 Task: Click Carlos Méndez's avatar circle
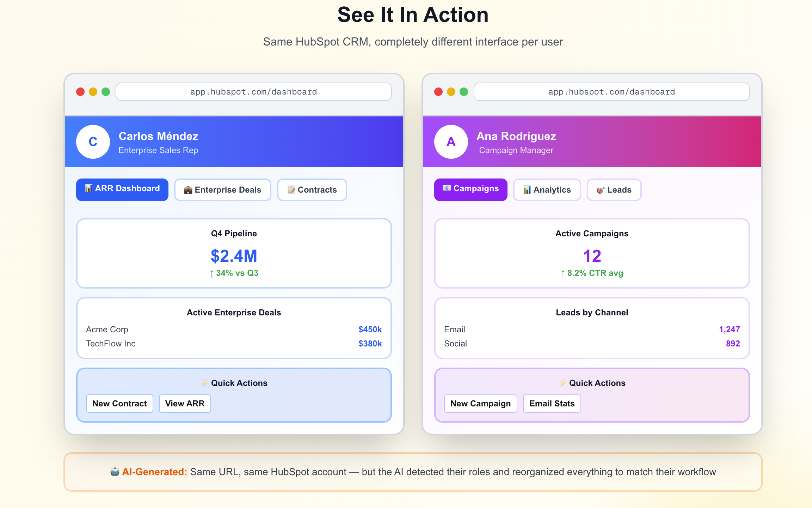[93, 142]
